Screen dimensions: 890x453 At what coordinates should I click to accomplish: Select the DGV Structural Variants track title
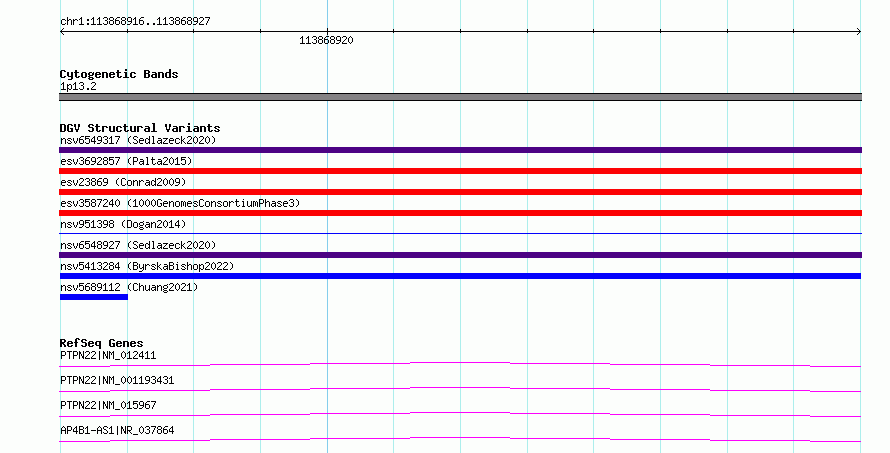tap(140, 128)
